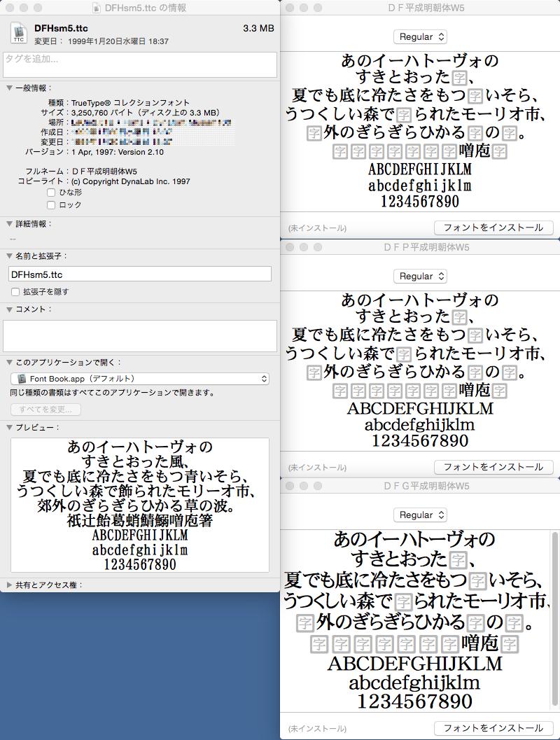Viewport: 560px width, 740px height.
Task: Click the DFHsm5.ttc bold file name in header
Action: (x=61, y=28)
